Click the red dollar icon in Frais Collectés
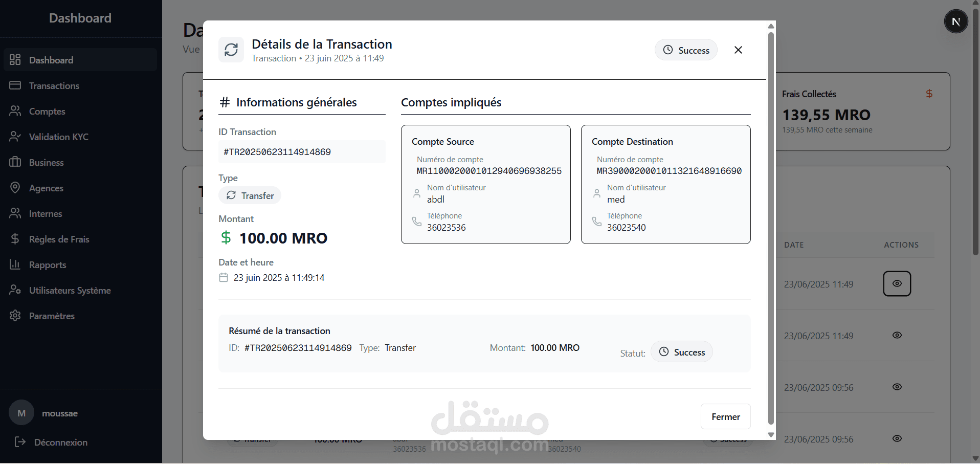This screenshot has height=464, width=980. coord(929,94)
